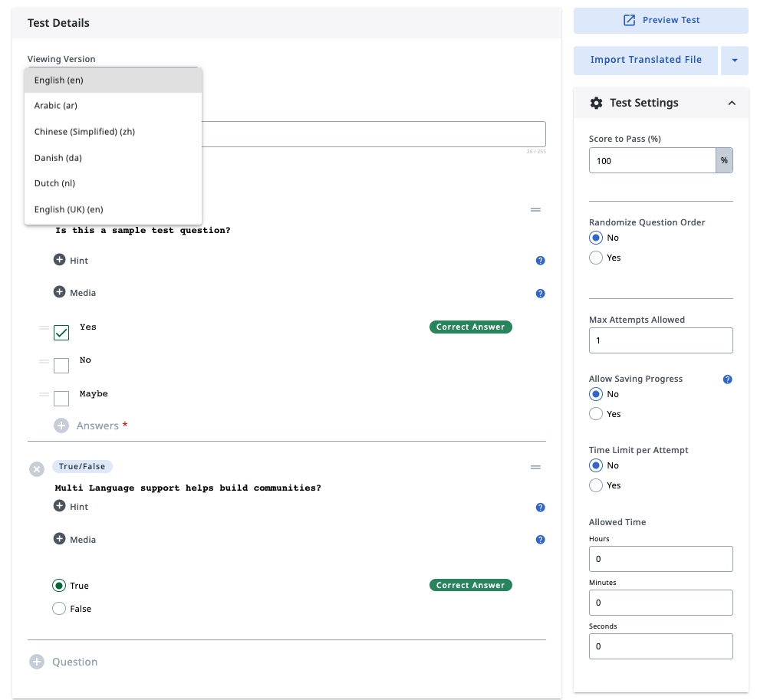
Task: Add Media to the sample test question
Action: click(59, 292)
